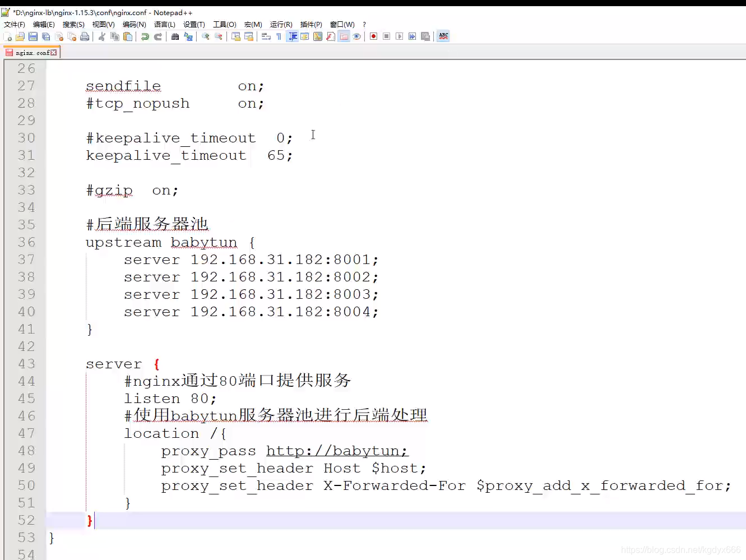Click the Copy toolbar icon
746x560 pixels.
[x=115, y=36]
